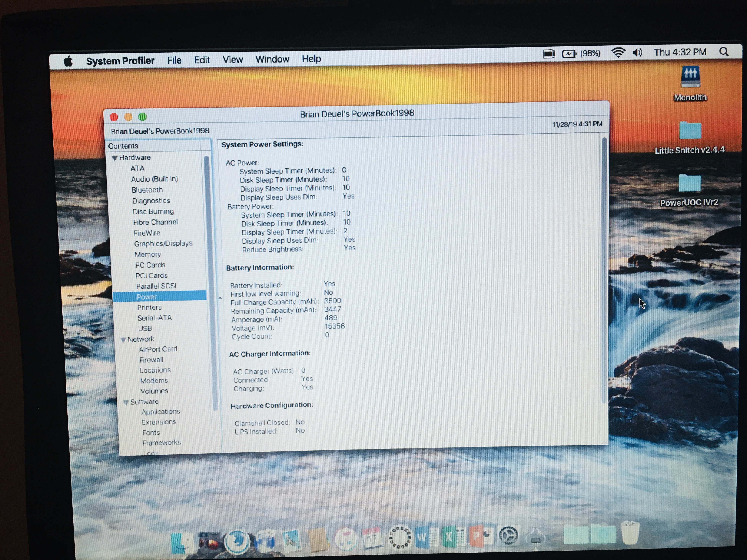This screenshot has height=560, width=747.
Task: Select Memory in the sidebar
Action: tap(148, 254)
